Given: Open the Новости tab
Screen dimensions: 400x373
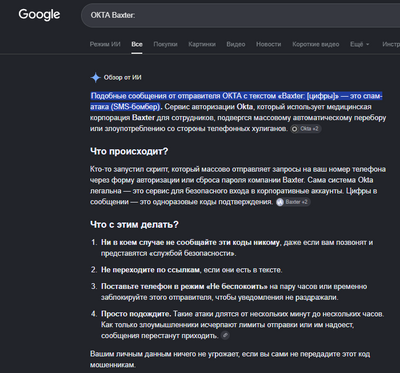Looking at the screenshot, I should click(x=269, y=44).
